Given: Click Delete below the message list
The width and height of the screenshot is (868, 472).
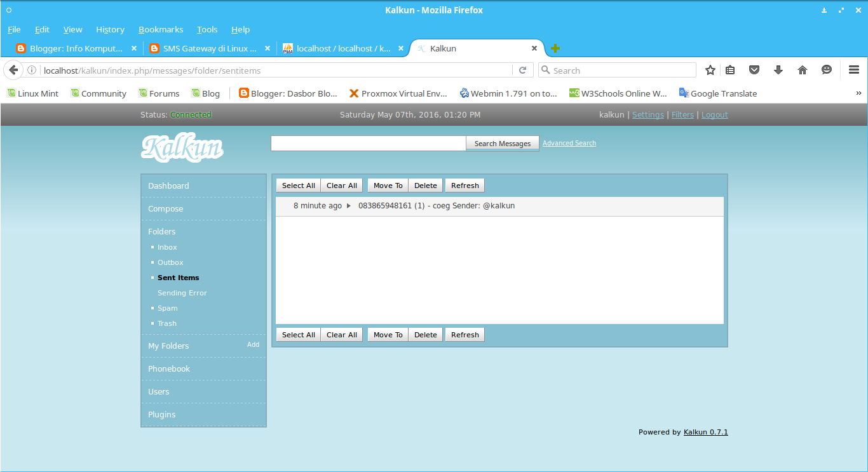Looking at the screenshot, I should tap(426, 335).
